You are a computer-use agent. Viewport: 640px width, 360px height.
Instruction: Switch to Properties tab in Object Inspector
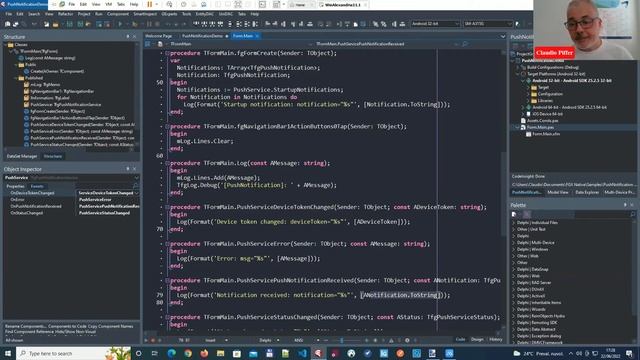coord(16,186)
